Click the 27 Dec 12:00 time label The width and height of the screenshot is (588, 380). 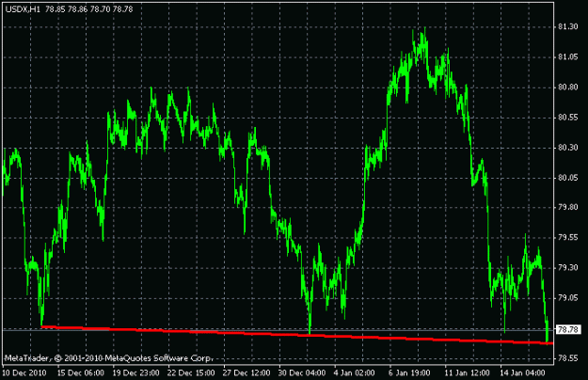pyautogui.click(x=246, y=372)
